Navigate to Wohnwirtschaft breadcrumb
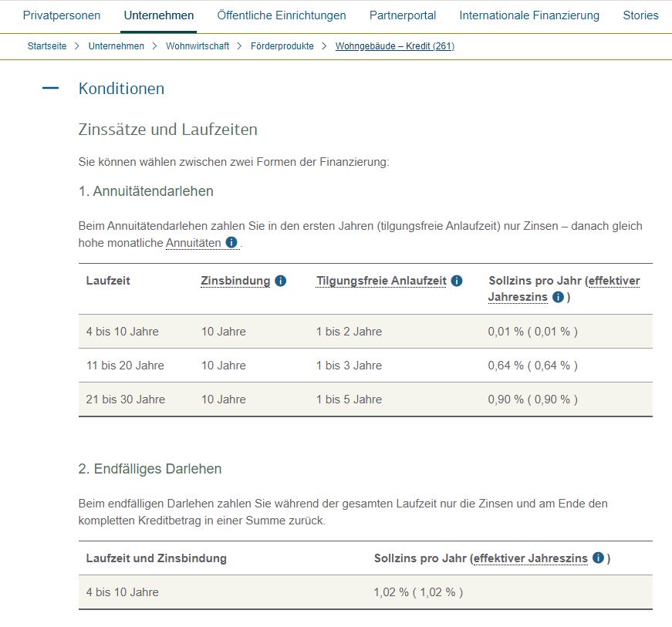This screenshot has width=672, height=627. (198, 46)
